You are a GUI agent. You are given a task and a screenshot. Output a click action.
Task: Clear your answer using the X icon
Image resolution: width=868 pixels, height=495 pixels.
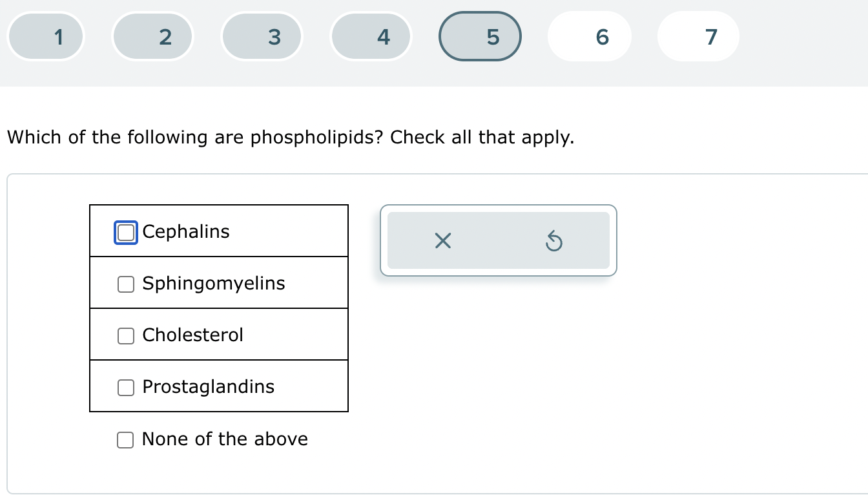(x=442, y=240)
